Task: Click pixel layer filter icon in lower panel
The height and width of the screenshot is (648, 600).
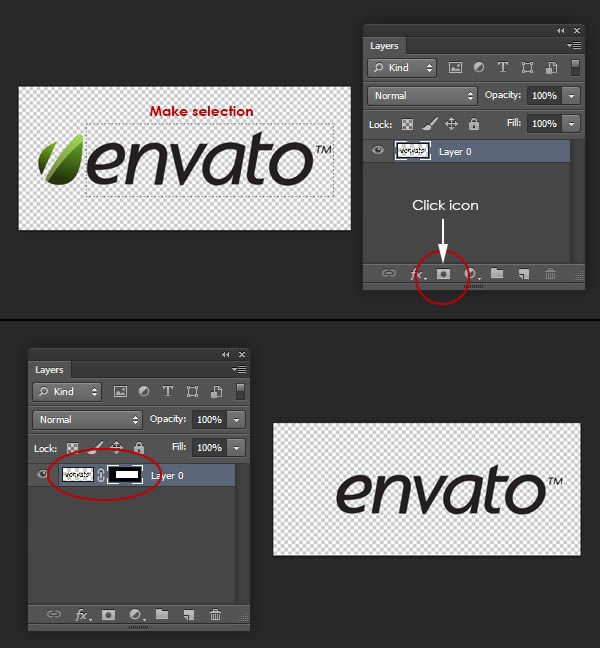Action: click(120, 391)
